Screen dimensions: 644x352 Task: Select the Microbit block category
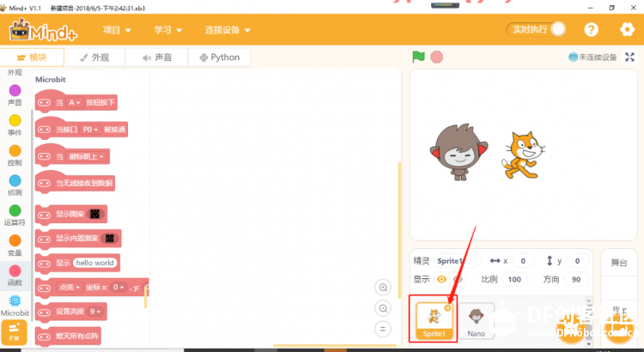click(x=15, y=306)
